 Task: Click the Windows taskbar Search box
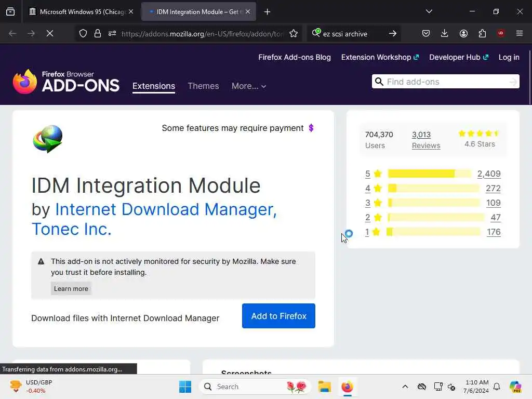point(255,387)
